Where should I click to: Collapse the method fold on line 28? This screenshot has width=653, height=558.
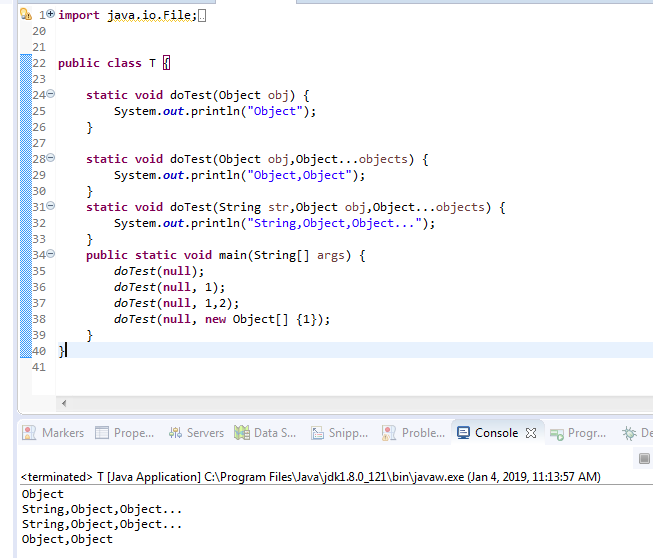click(x=50, y=158)
